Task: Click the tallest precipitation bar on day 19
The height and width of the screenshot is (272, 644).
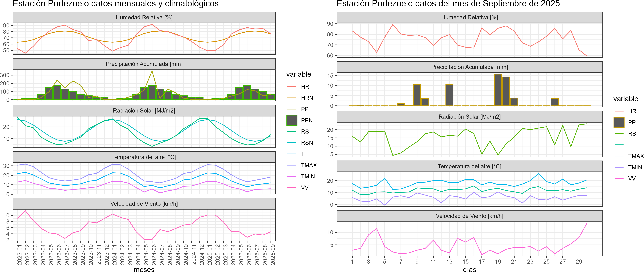Action: click(498, 90)
